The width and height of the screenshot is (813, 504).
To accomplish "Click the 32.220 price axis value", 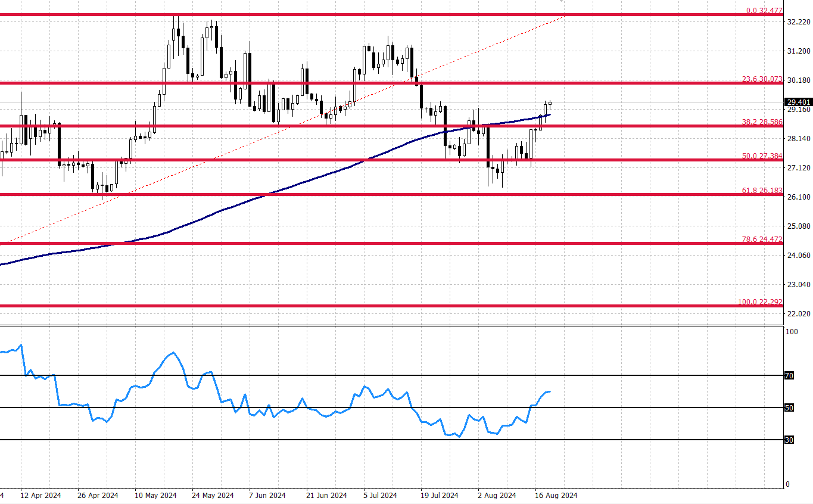I will pyautogui.click(x=798, y=22).
